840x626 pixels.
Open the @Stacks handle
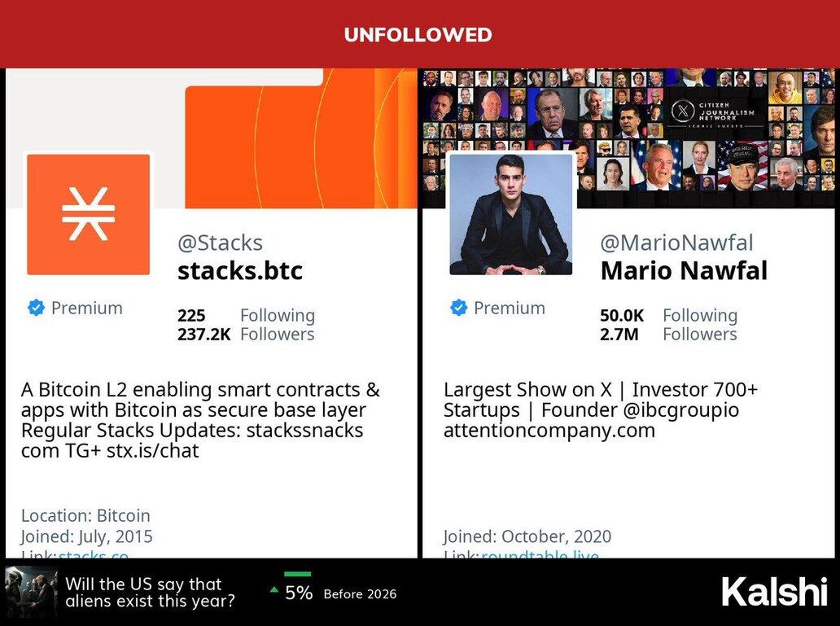click(220, 243)
